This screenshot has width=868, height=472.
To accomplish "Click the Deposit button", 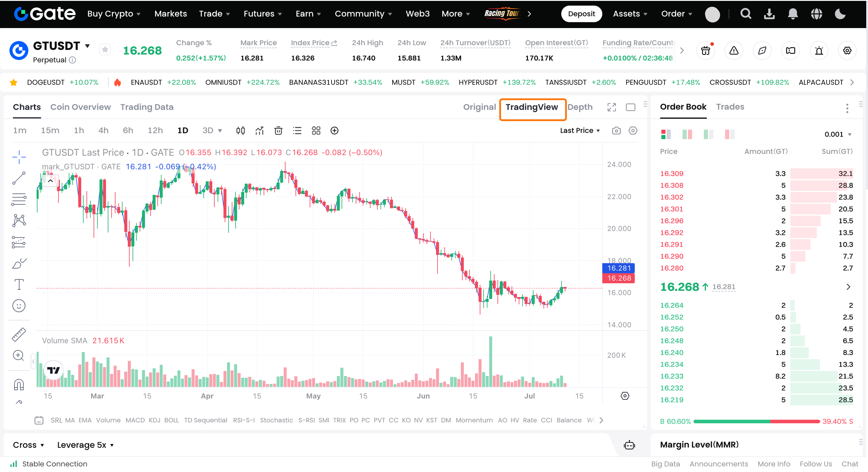I will [581, 14].
